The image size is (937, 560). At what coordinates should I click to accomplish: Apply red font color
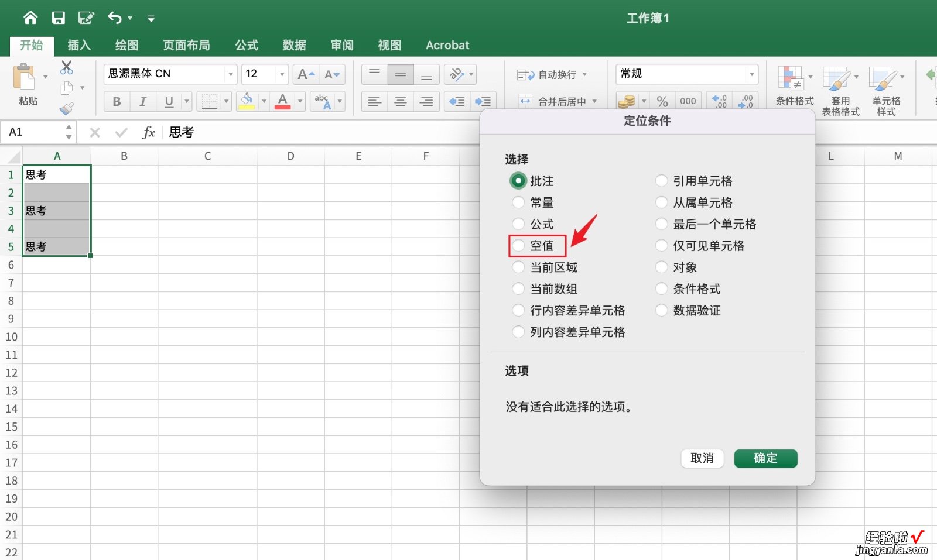point(283,102)
